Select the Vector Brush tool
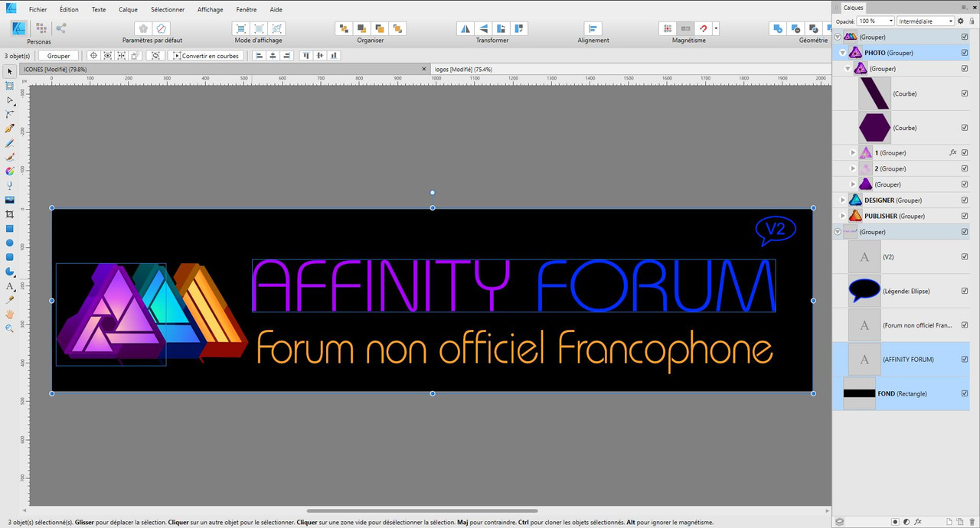980x528 pixels. click(10, 157)
